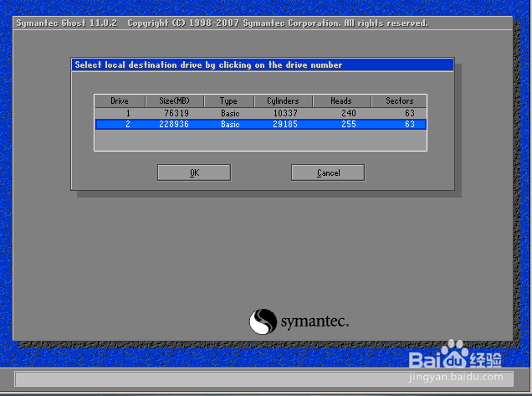The height and width of the screenshot is (396, 532).
Task: Click Basic type in drive 1 row
Action: (230, 113)
